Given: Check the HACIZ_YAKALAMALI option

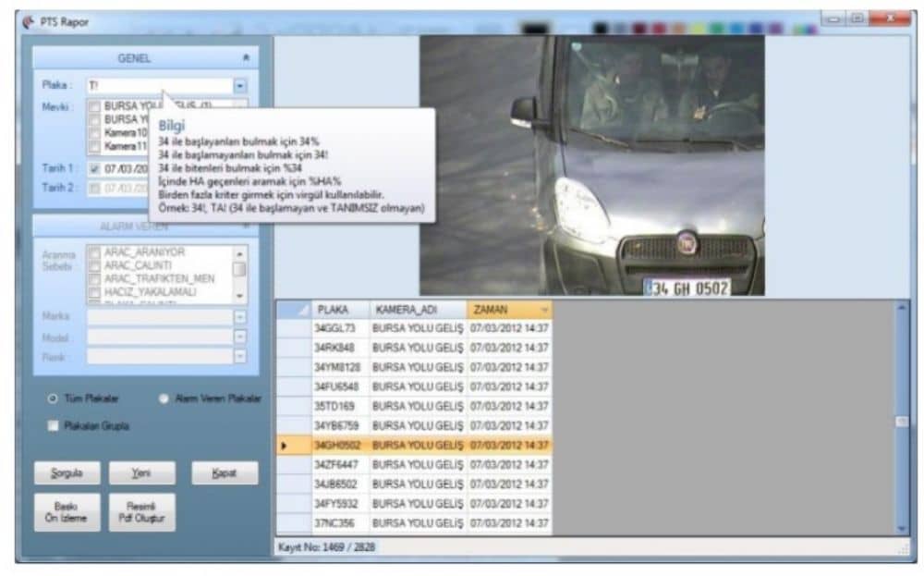Looking at the screenshot, I should 94,292.
